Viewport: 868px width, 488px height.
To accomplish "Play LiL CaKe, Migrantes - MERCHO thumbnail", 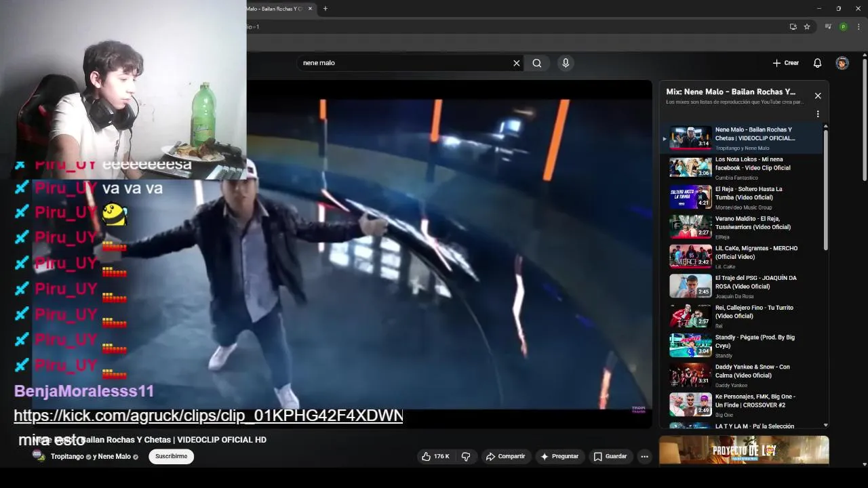I will click(x=690, y=256).
